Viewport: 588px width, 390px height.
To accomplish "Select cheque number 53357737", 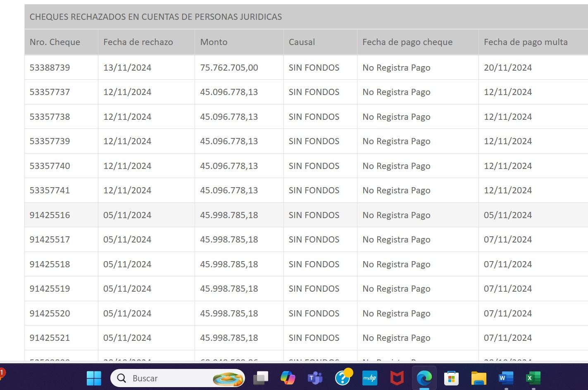I will click(x=50, y=92).
